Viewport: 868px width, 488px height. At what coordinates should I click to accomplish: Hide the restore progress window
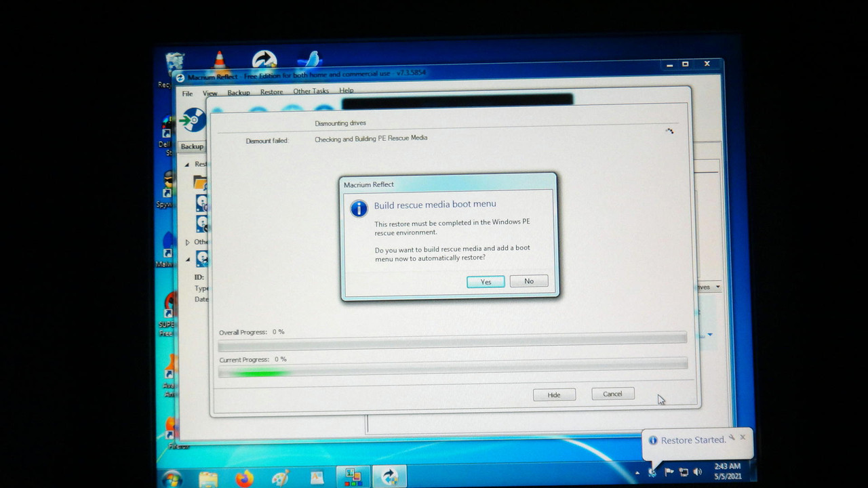tap(554, 394)
